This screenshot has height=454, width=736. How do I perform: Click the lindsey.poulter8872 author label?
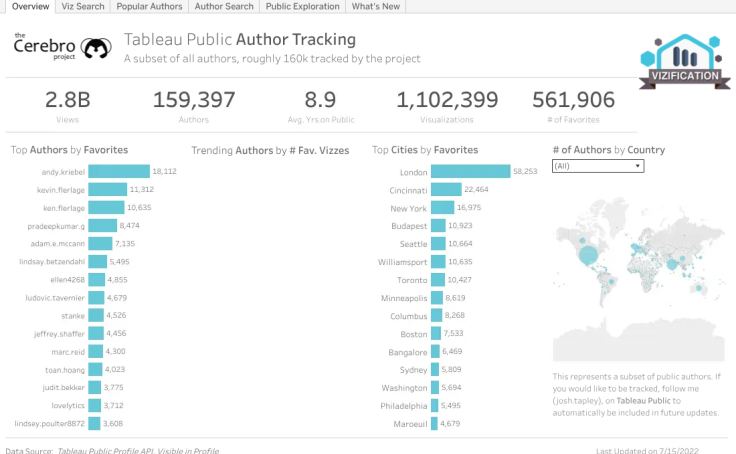[49, 423]
